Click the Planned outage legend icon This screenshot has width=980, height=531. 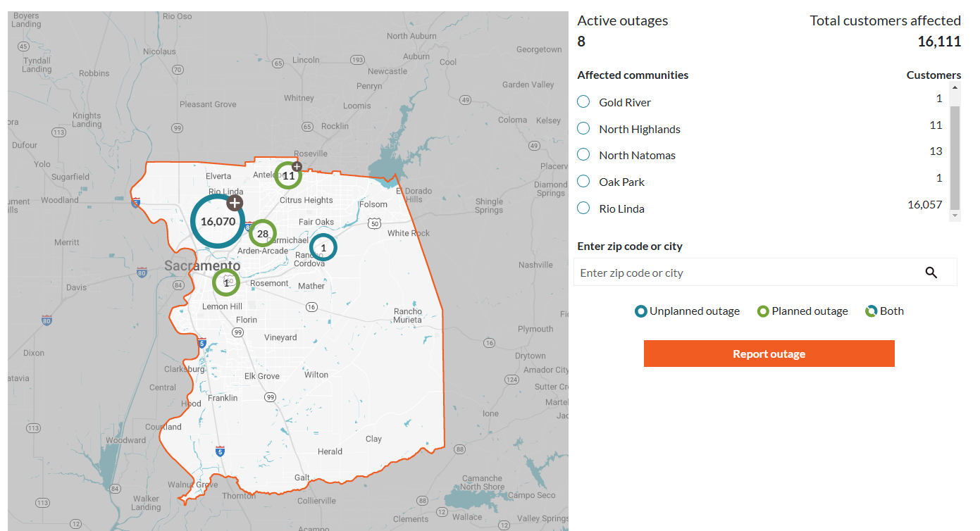pos(762,311)
